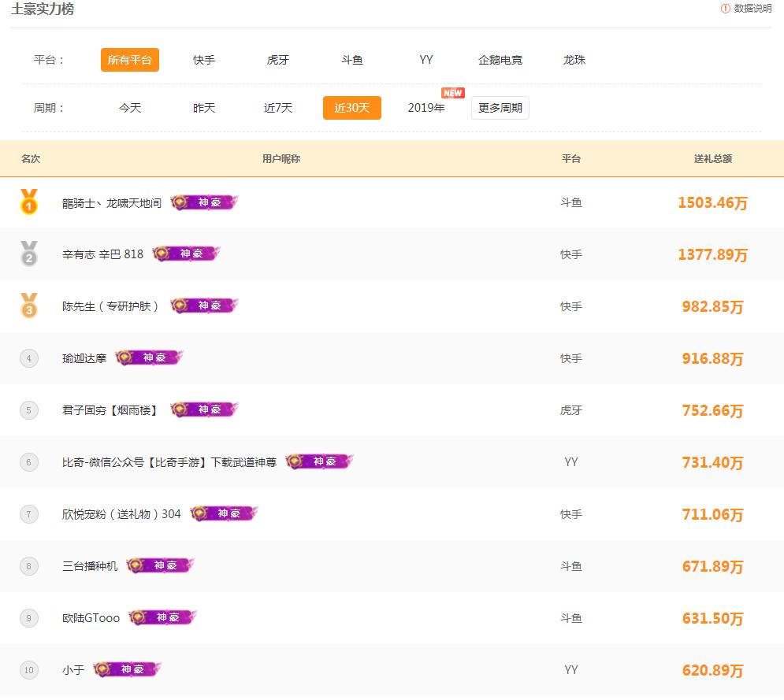Click the rank 4 circle badge
784x700 pixels.
click(x=28, y=358)
